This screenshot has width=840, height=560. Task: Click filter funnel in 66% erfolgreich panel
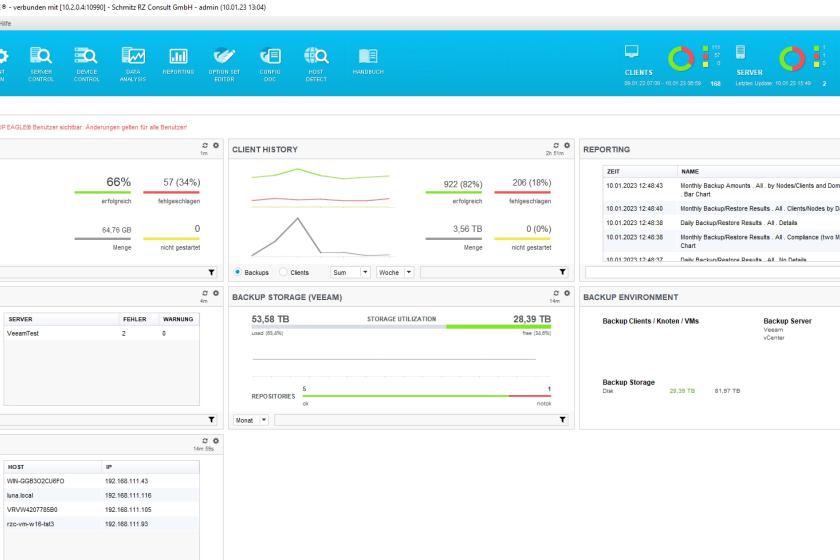coord(212,272)
